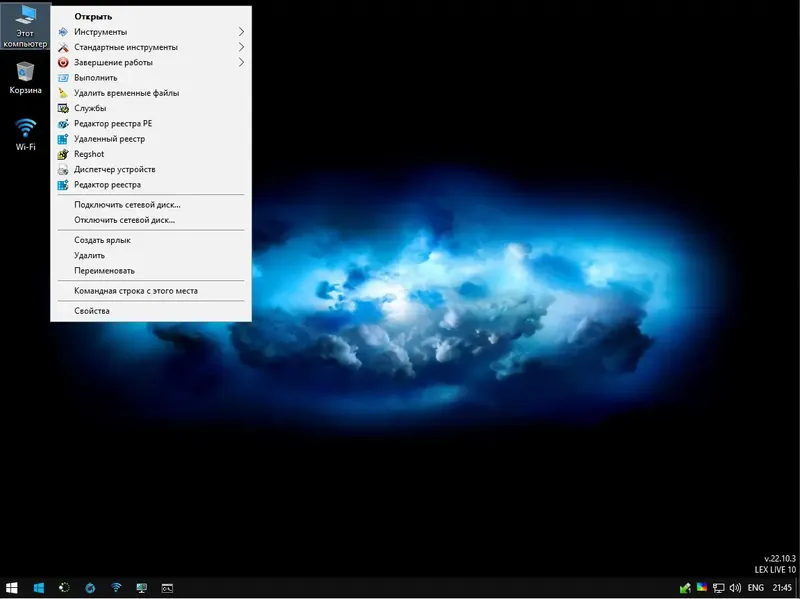Select Свойства at the menu bottom
Viewport: 800px width, 599px height.
pyautogui.click(x=92, y=311)
